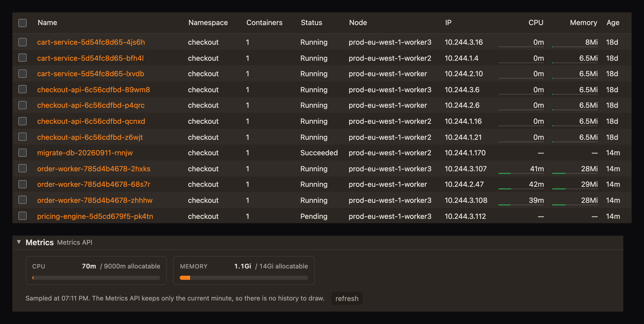Click the CPU usage bar in Metrics
The height and width of the screenshot is (324, 644).
[x=96, y=278]
